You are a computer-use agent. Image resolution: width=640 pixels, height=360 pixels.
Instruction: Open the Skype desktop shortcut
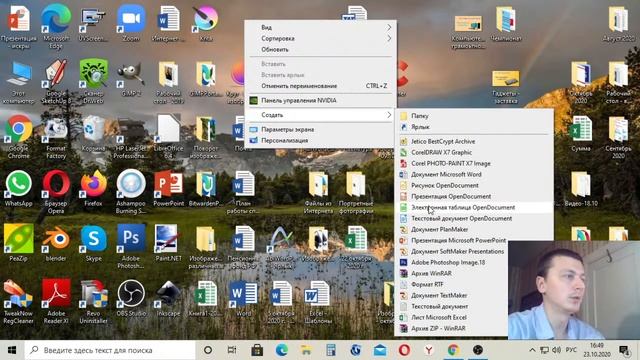point(93,242)
